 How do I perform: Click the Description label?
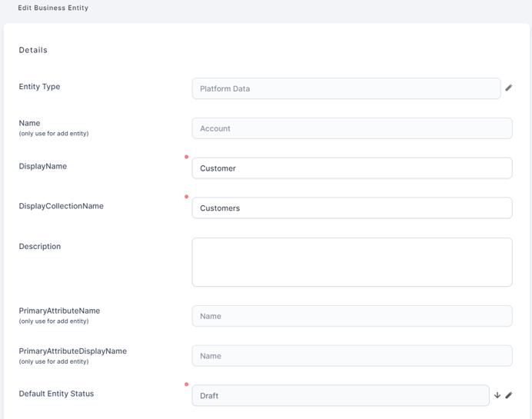tap(39, 247)
